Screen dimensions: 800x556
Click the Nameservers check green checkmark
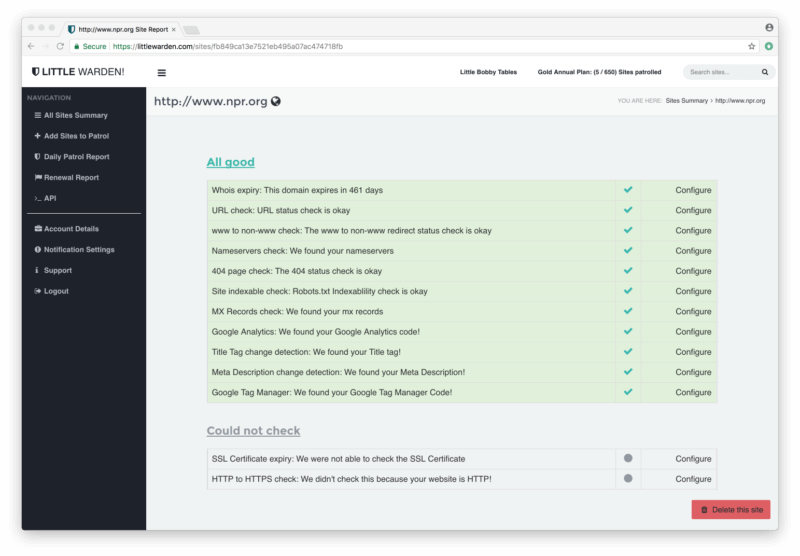click(x=628, y=250)
